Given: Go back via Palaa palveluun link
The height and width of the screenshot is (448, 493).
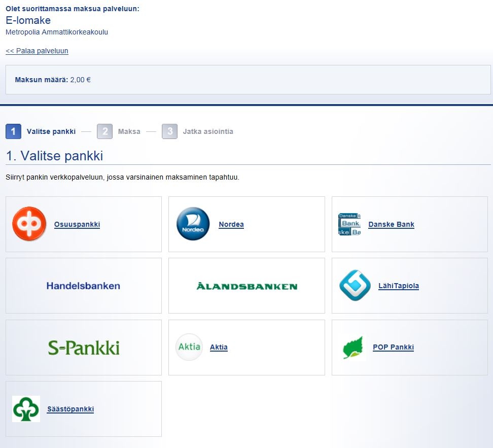Looking at the screenshot, I should pyautogui.click(x=37, y=51).
